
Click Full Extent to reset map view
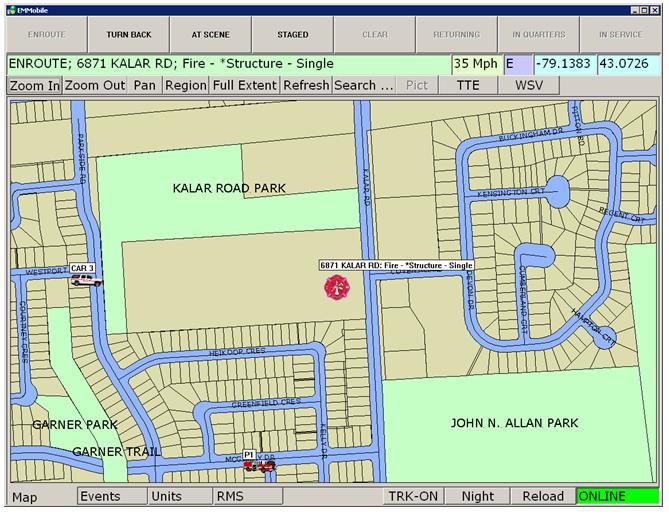tap(244, 85)
